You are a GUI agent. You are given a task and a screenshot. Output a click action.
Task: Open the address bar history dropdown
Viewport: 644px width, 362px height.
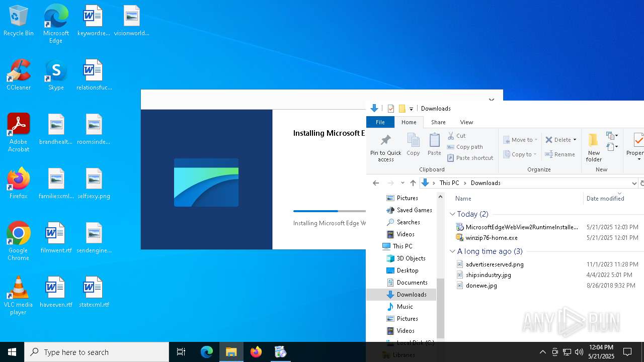point(634,183)
